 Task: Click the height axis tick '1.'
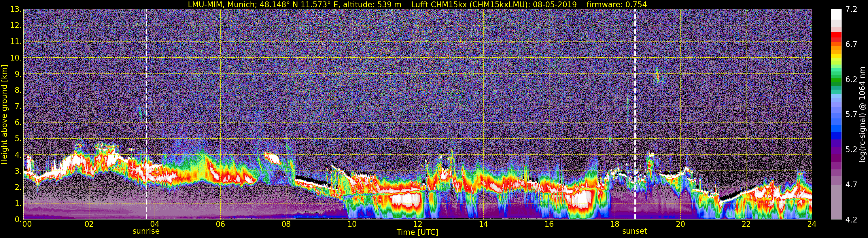coord(18,204)
